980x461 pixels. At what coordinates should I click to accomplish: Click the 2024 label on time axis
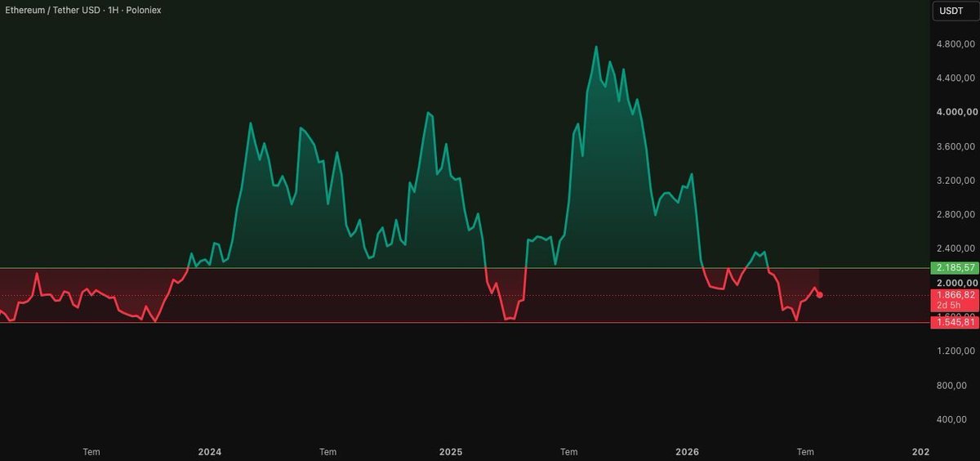[210, 452]
